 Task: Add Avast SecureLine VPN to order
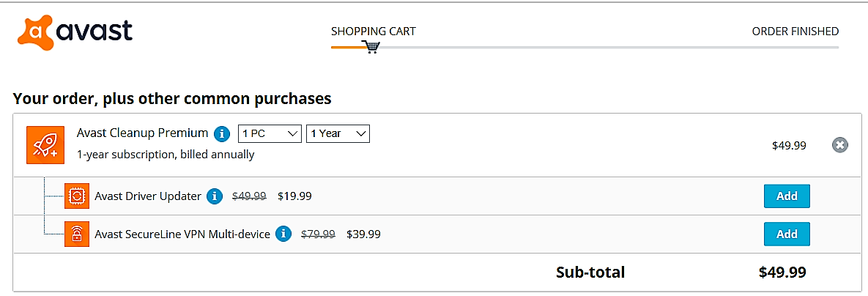[x=787, y=234]
